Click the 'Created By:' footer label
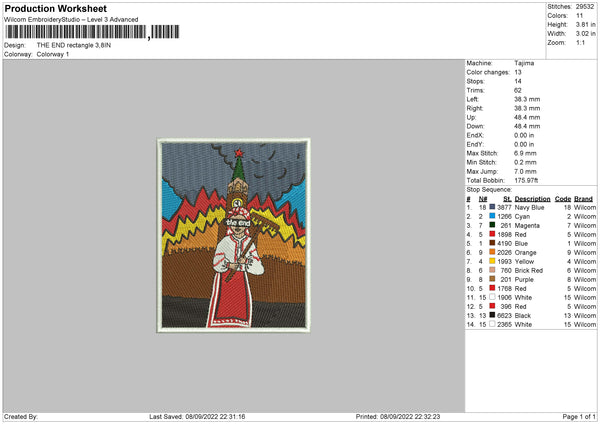Image resolution: width=600 pixels, height=424 pixels. [21, 416]
